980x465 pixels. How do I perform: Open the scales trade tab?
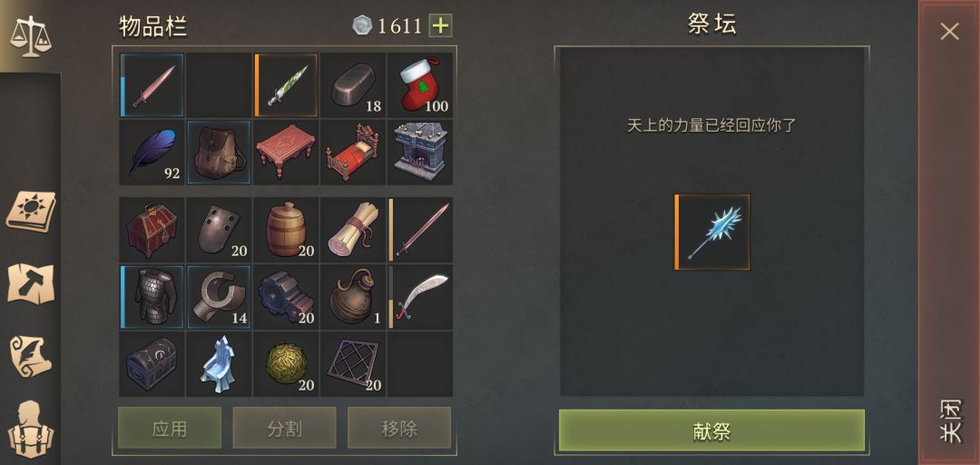[x=30, y=36]
